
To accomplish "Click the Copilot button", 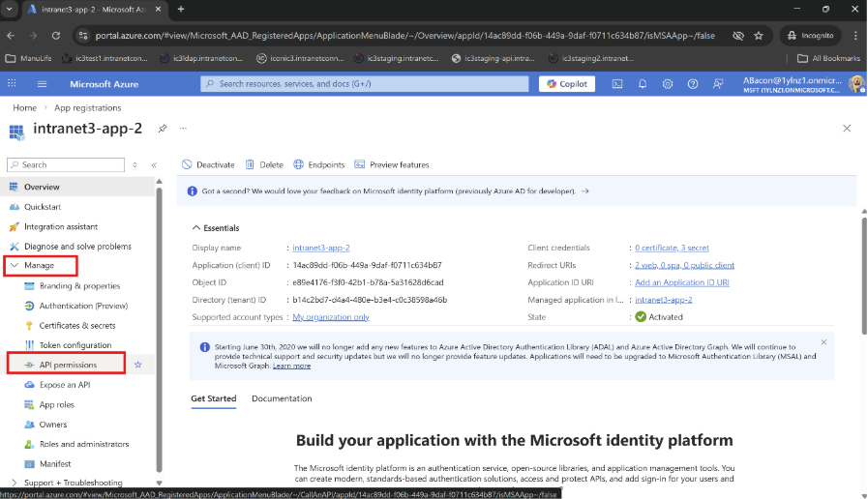I will point(567,84).
